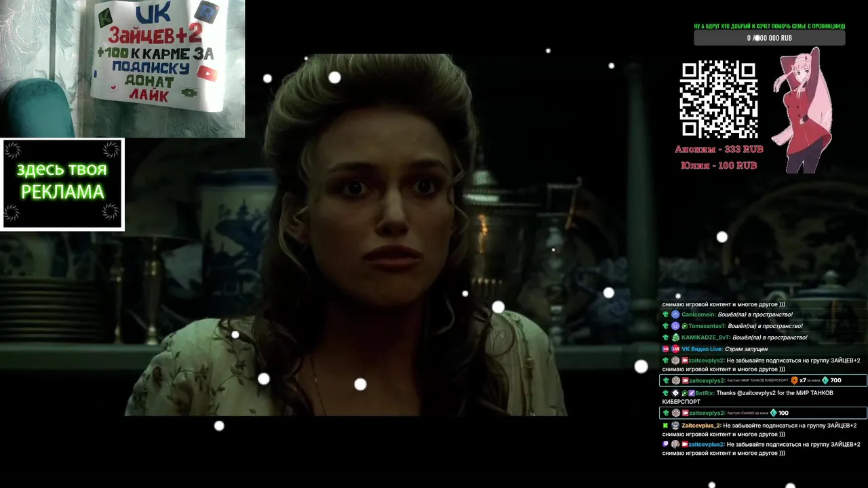This screenshot has width=868, height=488.
Task: Click Canicomein's purple round avatar
Action: [675, 314]
